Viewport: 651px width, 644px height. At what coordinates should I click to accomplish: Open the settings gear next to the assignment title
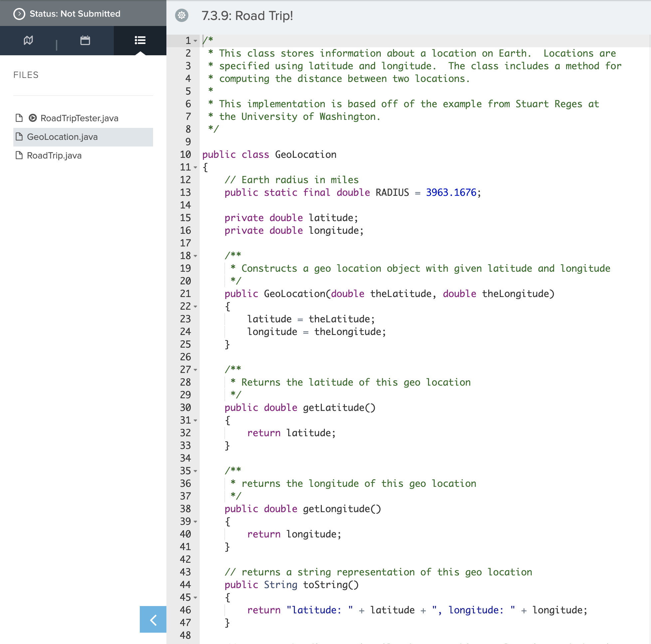click(182, 15)
